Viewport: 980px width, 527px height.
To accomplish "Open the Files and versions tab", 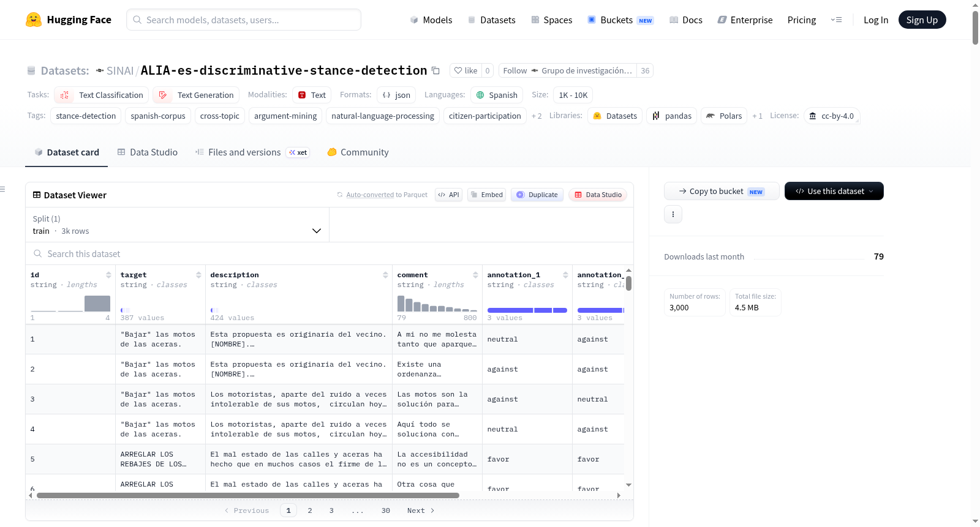I will tap(252, 152).
